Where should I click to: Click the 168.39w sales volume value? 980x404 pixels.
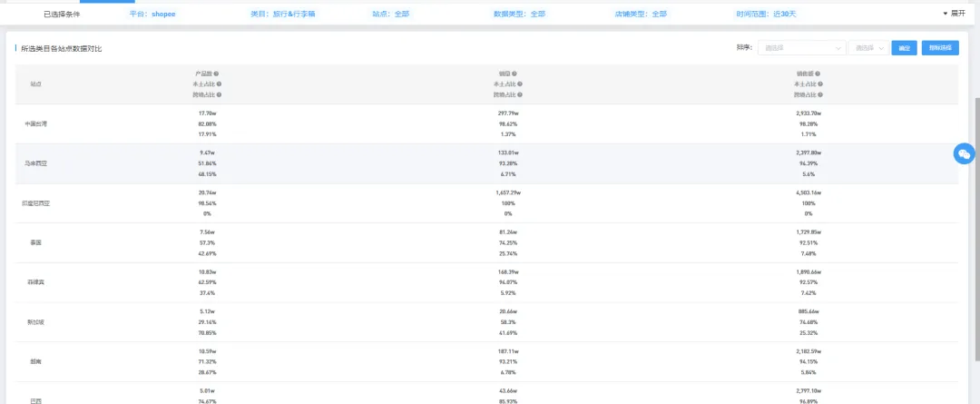[508, 272]
